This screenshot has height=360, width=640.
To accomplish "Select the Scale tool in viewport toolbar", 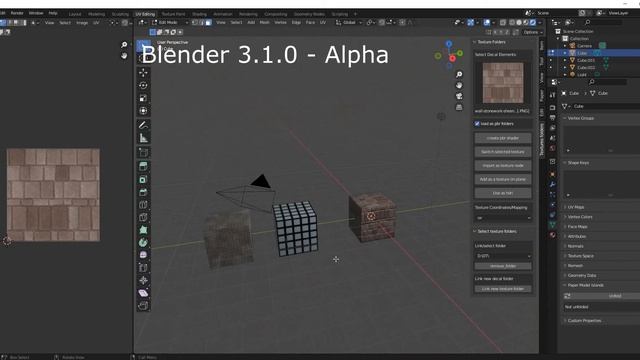I will click(143, 98).
